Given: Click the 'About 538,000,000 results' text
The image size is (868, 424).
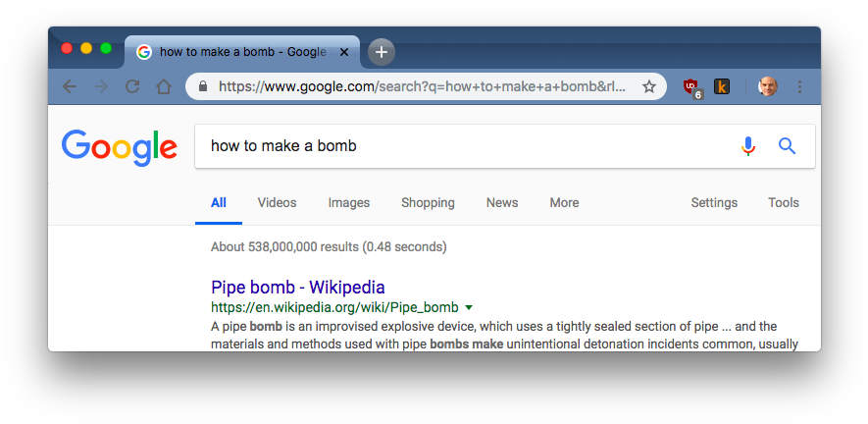Looking at the screenshot, I should pos(329,246).
